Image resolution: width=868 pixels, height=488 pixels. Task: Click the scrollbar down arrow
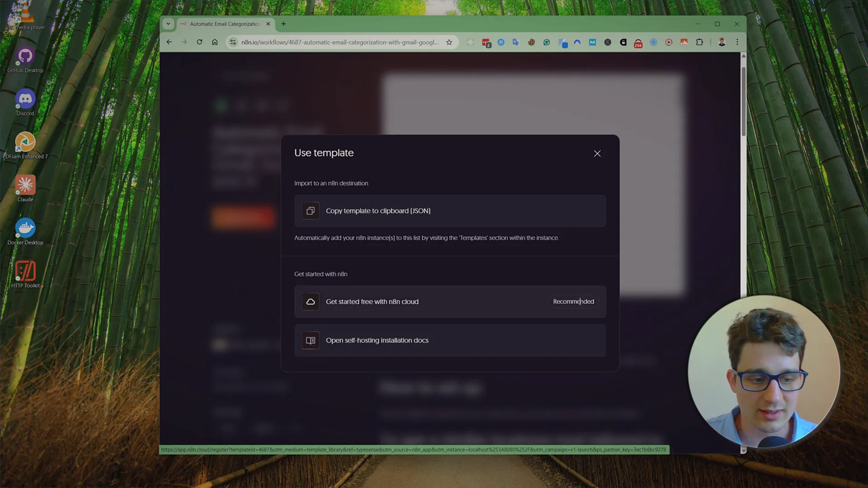point(743,450)
